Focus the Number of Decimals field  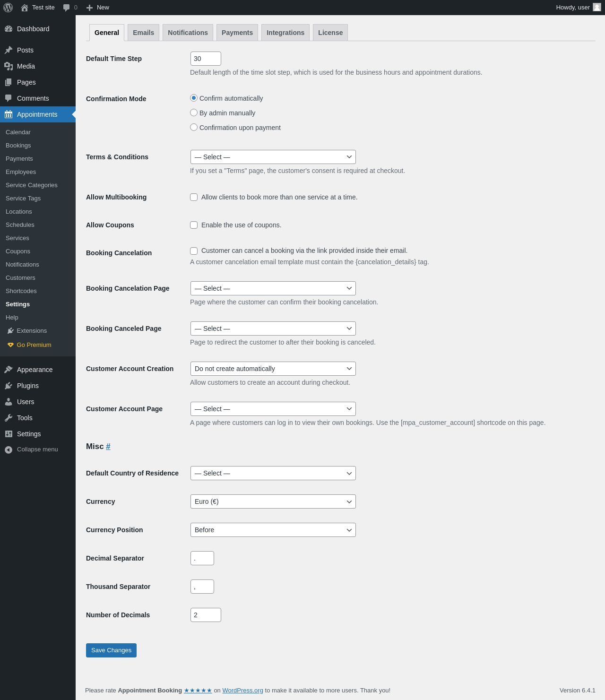click(206, 615)
